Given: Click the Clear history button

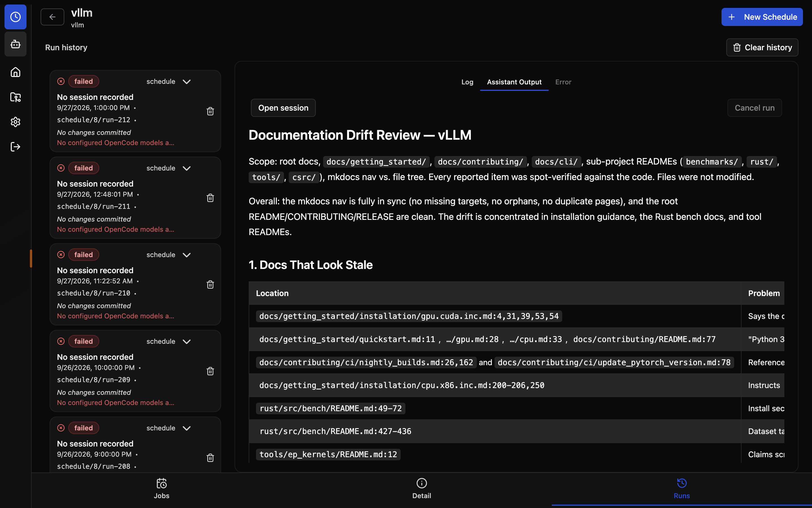Looking at the screenshot, I should click(x=762, y=47).
